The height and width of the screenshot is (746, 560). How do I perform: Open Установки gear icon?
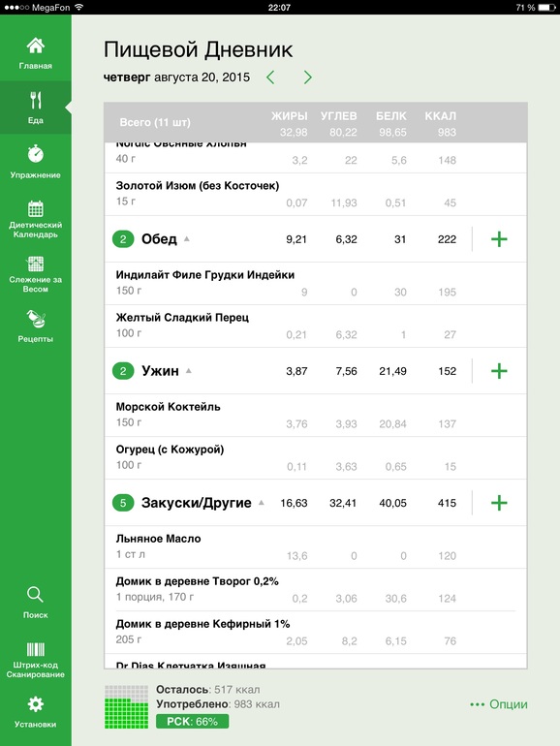pyautogui.click(x=35, y=704)
